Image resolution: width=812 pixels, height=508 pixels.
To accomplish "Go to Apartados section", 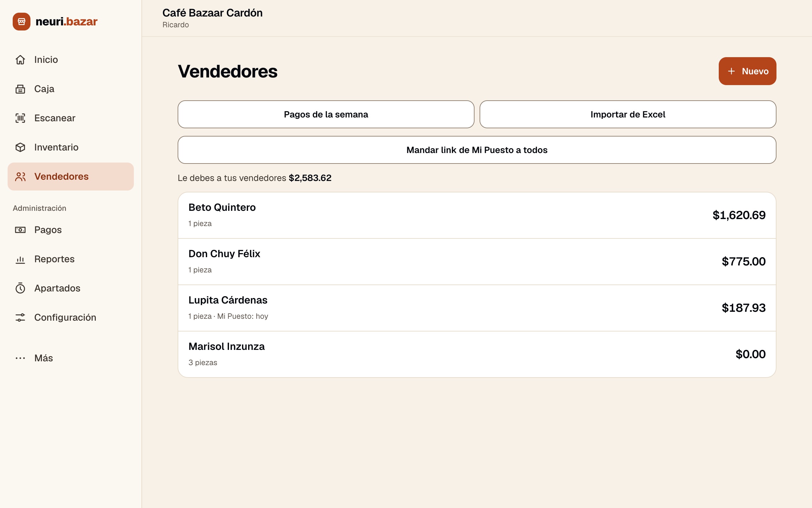I will click(70, 288).
